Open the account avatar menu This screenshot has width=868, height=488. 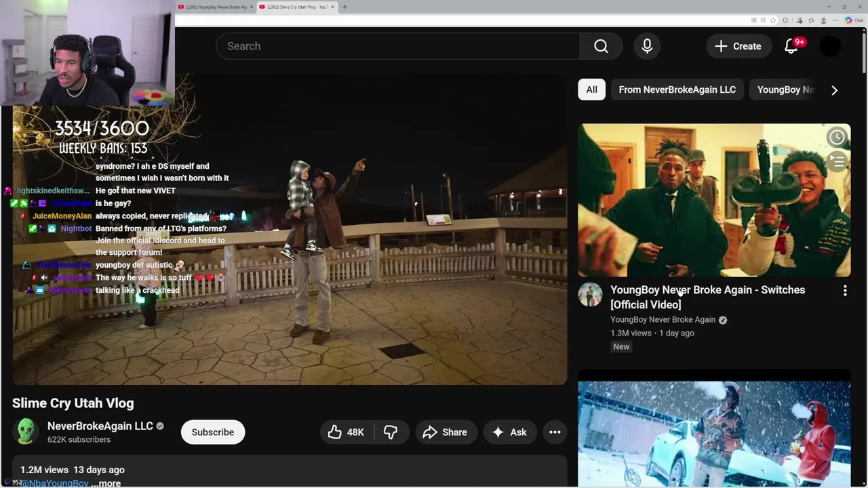coord(830,46)
